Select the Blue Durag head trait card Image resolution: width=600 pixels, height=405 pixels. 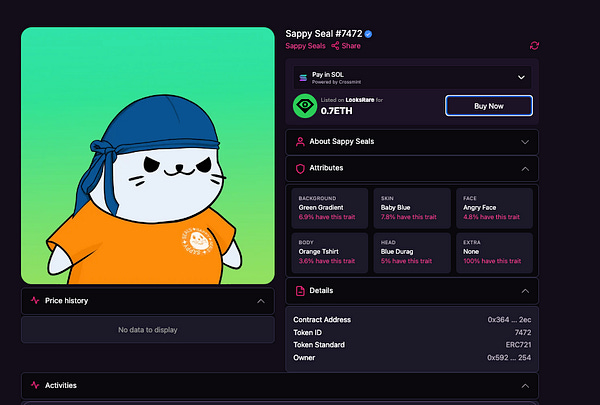[x=412, y=253]
